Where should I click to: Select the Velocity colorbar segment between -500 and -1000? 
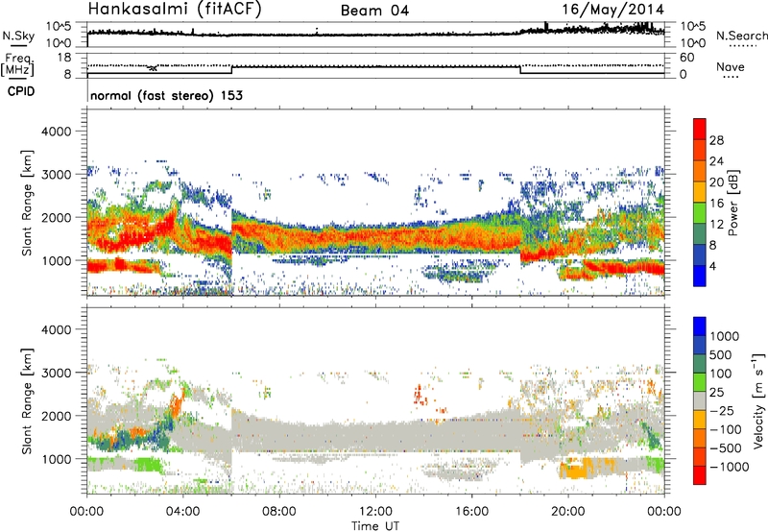point(700,457)
